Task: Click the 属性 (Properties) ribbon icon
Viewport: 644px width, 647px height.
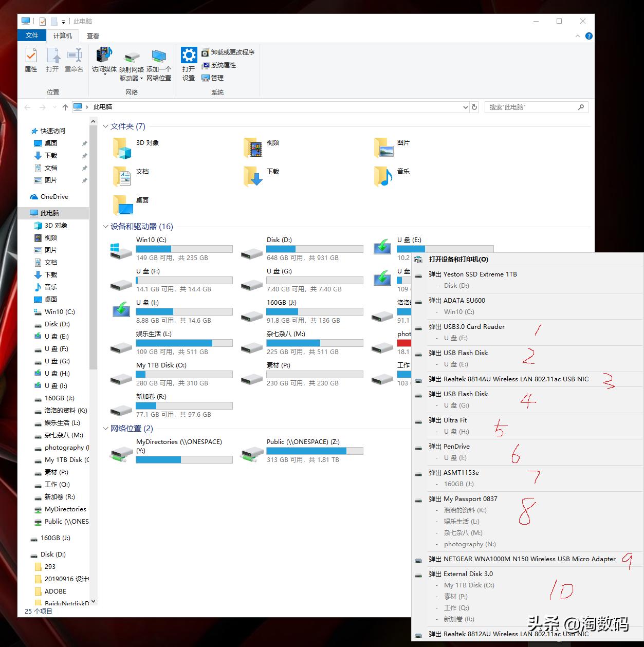Action: (31, 60)
